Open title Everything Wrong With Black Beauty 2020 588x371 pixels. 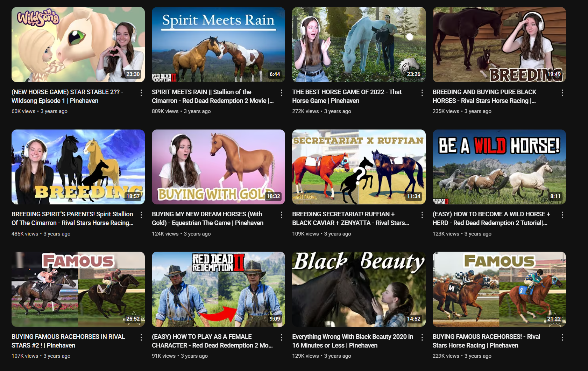click(x=353, y=341)
